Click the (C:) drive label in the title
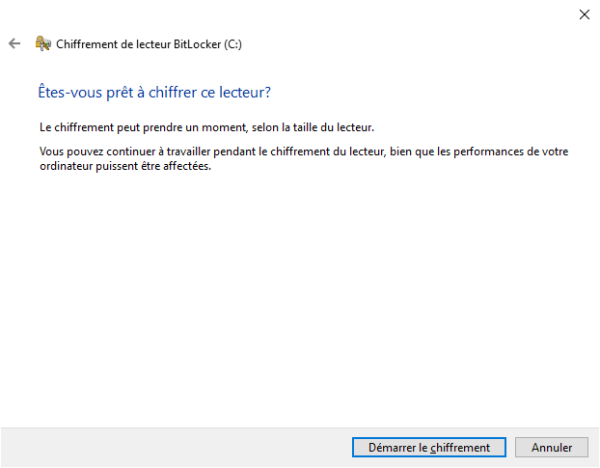Viewport: 600px width, 468px height. [233, 44]
